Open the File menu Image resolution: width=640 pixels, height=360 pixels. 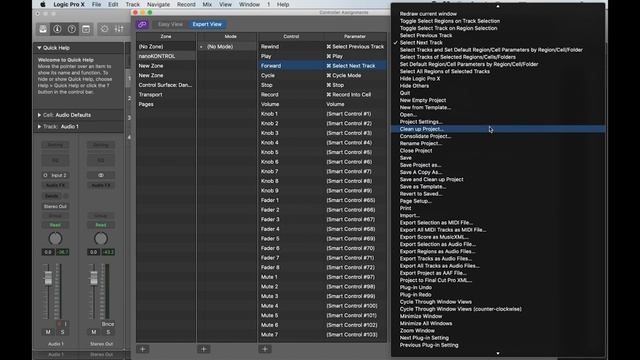point(97,4)
